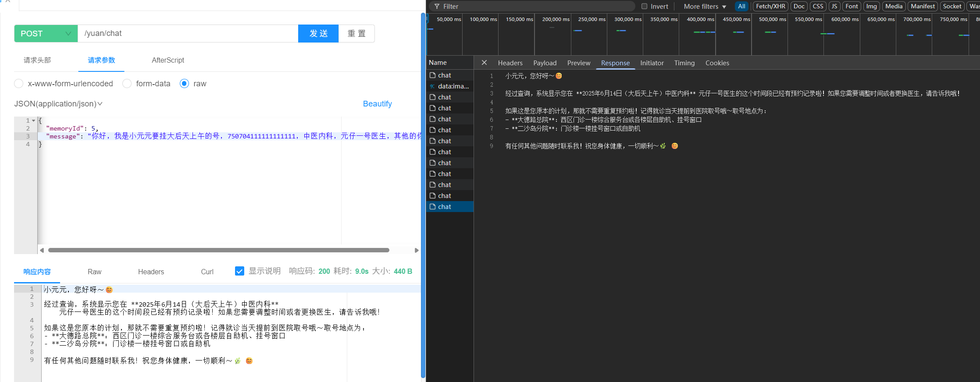Close the request details panel

484,63
